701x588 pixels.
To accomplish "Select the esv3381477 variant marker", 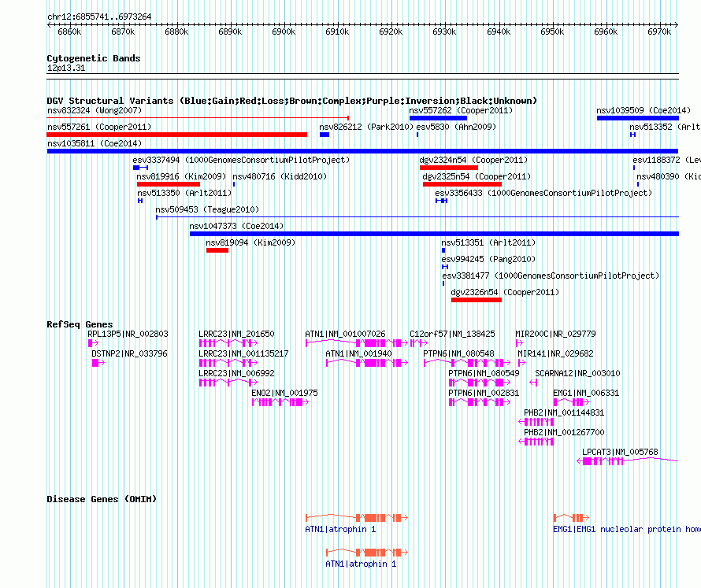I will [x=443, y=283].
